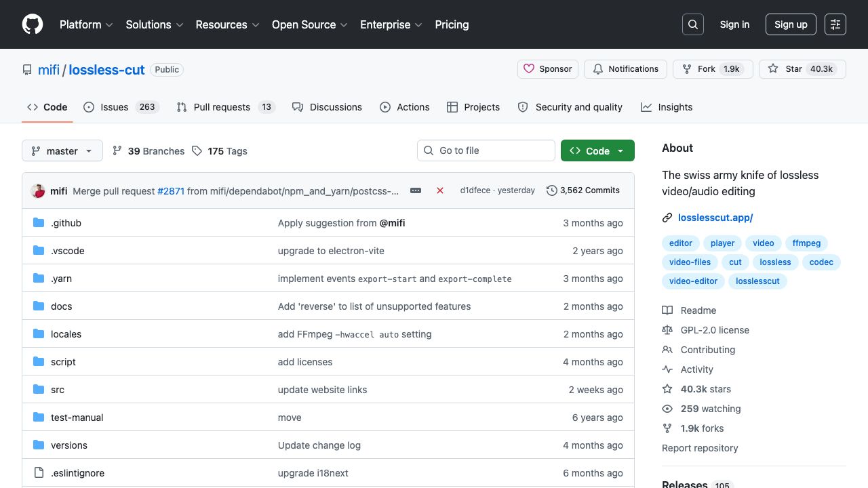Open the master branch selector
868x488 pixels.
coord(62,150)
